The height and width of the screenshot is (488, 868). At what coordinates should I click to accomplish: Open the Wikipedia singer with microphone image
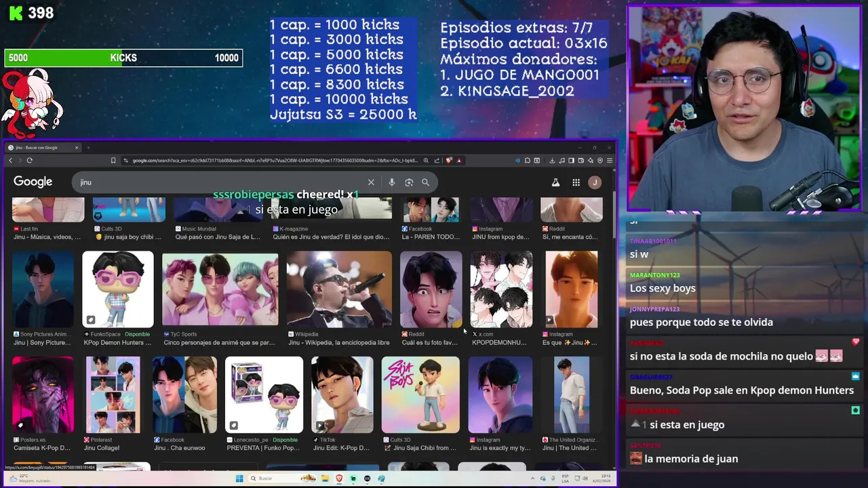[x=339, y=289]
